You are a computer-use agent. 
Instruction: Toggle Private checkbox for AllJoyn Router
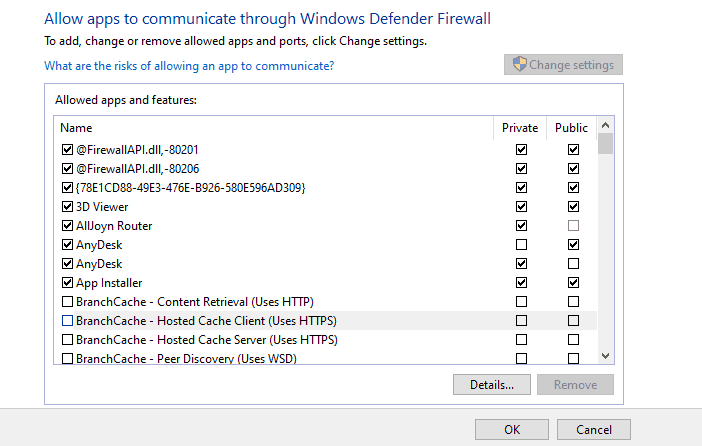pyautogui.click(x=521, y=226)
